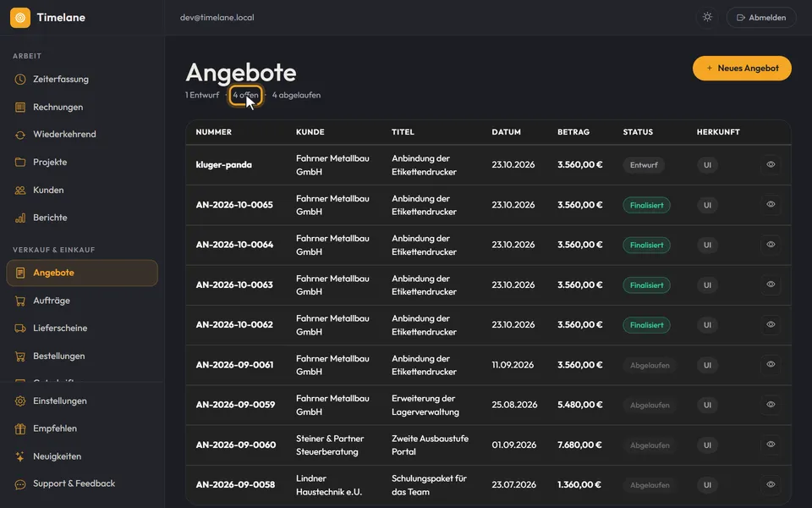
Task: Toggle the light/dark theme sun icon
Action: coord(707,17)
